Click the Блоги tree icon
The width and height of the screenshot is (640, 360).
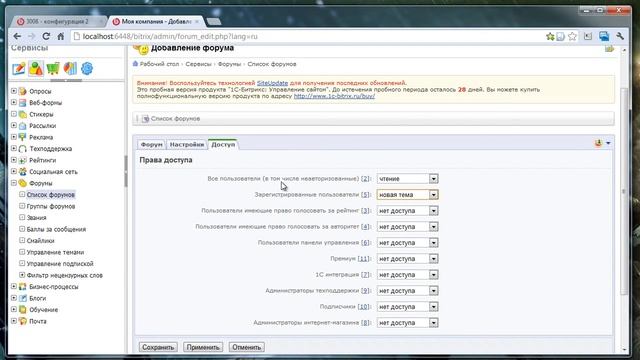[x=23, y=298]
